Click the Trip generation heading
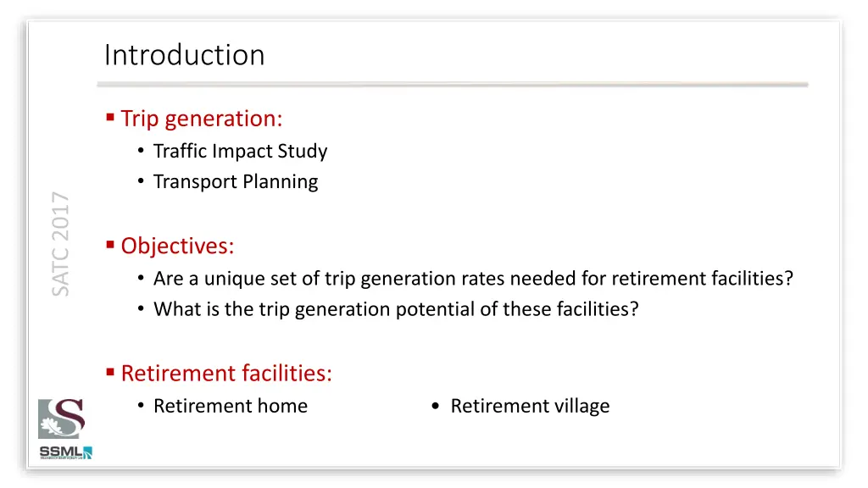 pos(202,119)
